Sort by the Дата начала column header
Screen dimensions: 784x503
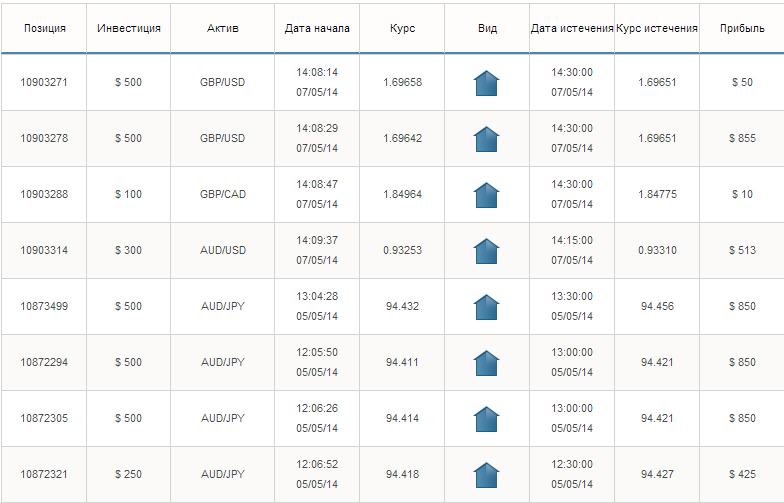tap(317, 28)
